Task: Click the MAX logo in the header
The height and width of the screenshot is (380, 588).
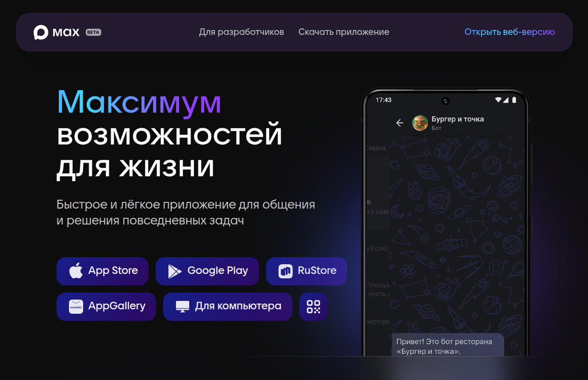Action: coord(56,32)
